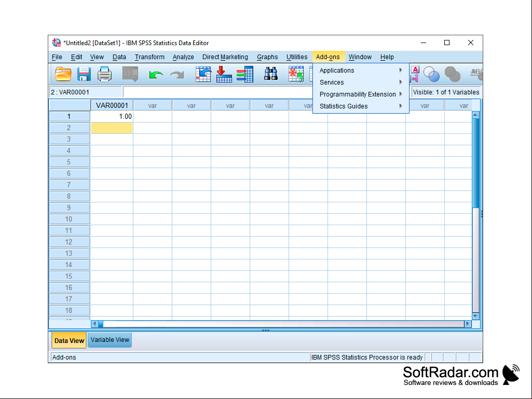
Task: Maximize the SPSS Data Editor window
Action: pos(447,43)
